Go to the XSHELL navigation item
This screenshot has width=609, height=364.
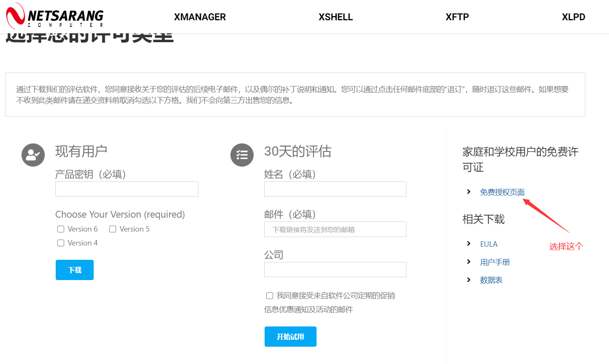336,17
